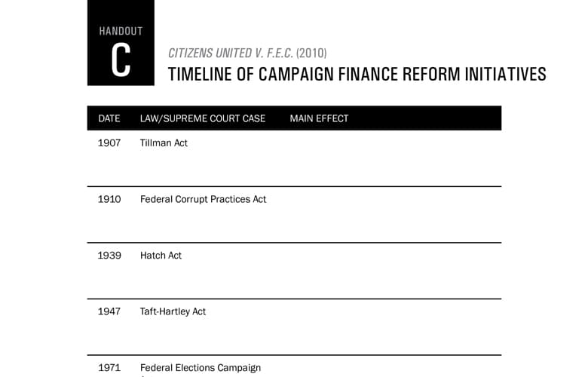Click the LAW/SUPREME COURT CASE column header
The height and width of the screenshot is (377, 588).
coord(203,118)
